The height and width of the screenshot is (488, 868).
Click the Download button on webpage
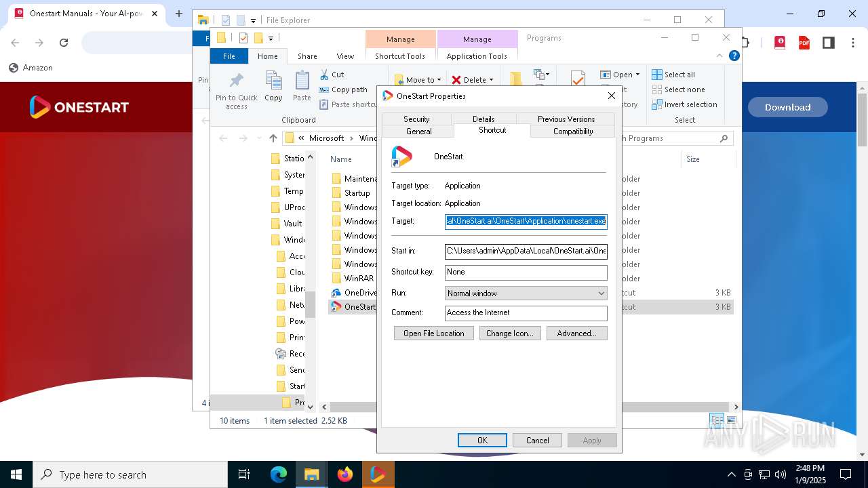(x=787, y=107)
